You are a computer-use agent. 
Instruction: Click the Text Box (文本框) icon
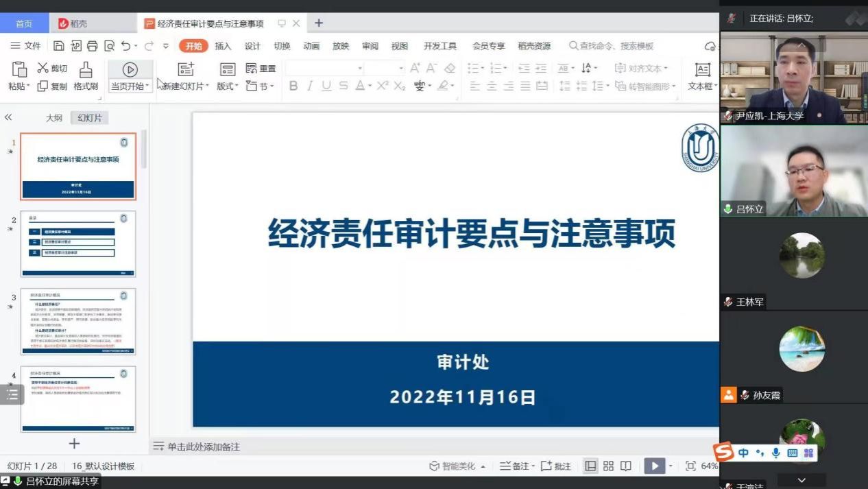[703, 69]
